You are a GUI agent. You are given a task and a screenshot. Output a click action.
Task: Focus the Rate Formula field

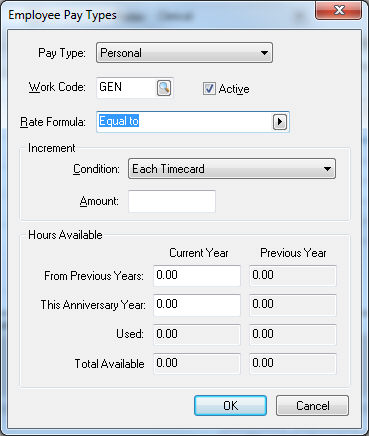pos(185,122)
